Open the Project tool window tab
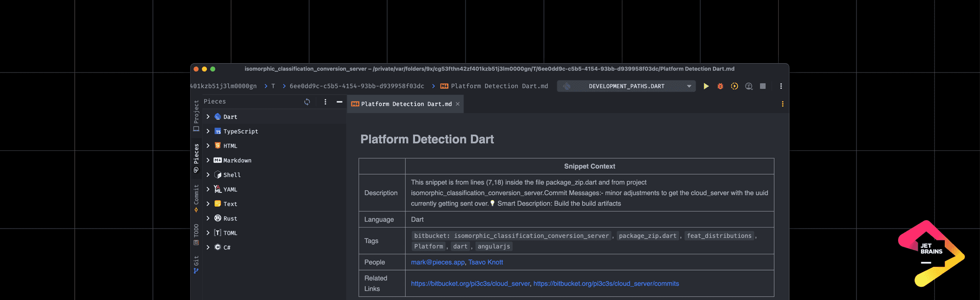 [x=196, y=115]
